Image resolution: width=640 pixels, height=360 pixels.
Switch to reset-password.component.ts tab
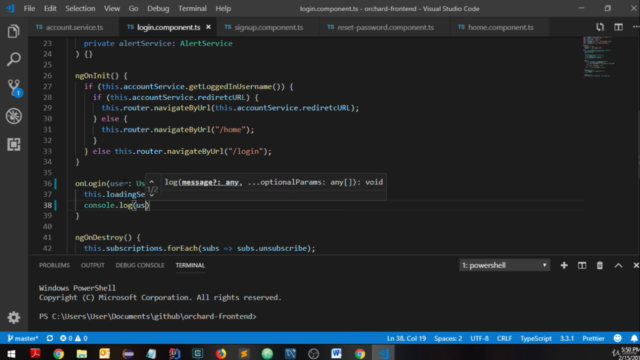(x=385, y=27)
